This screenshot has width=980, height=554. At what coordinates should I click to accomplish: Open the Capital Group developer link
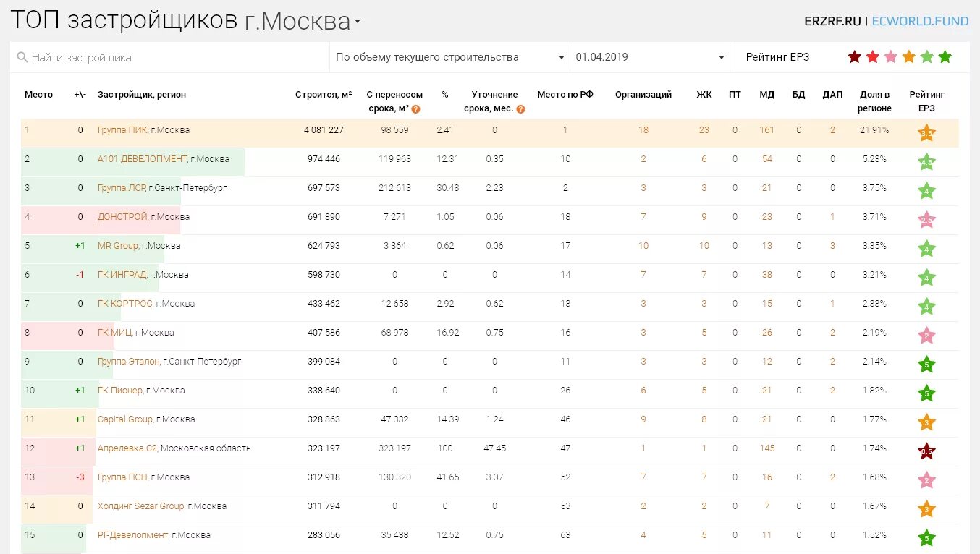pyautogui.click(x=125, y=419)
